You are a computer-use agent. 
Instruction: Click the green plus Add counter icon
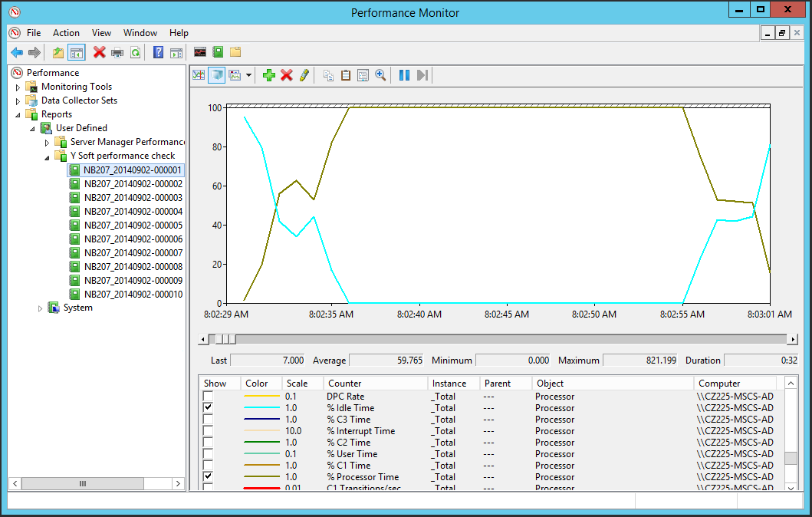[x=268, y=75]
